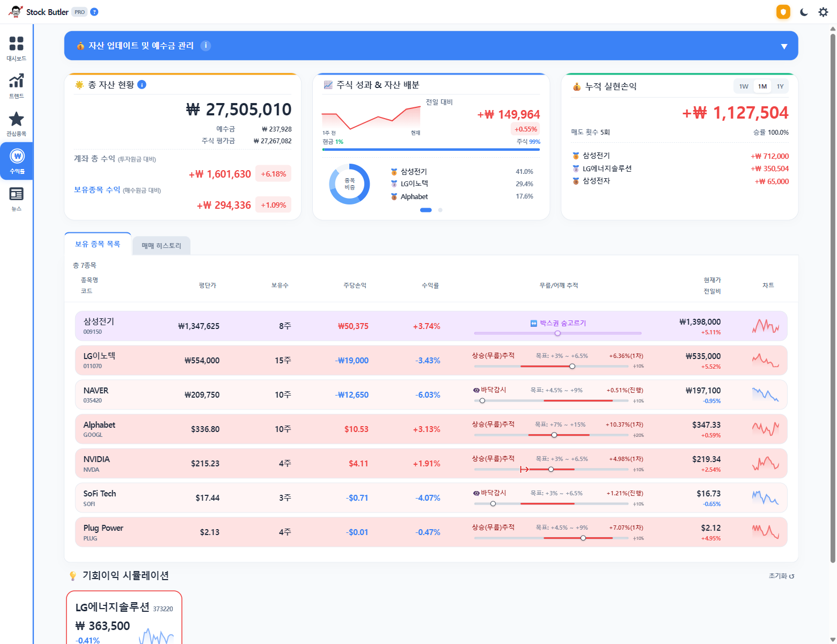837x644 pixels.
Task: Sort by 평단가 column header
Action: [207, 286]
